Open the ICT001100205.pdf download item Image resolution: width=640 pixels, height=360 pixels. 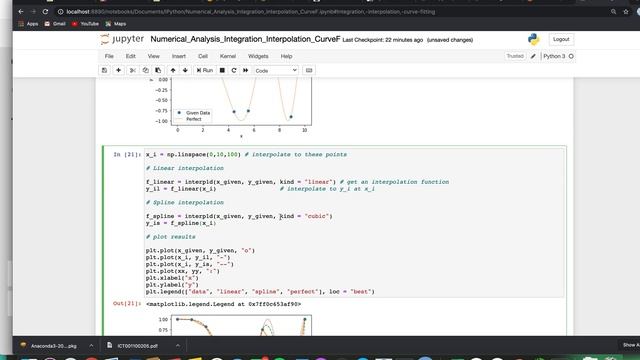133,346
